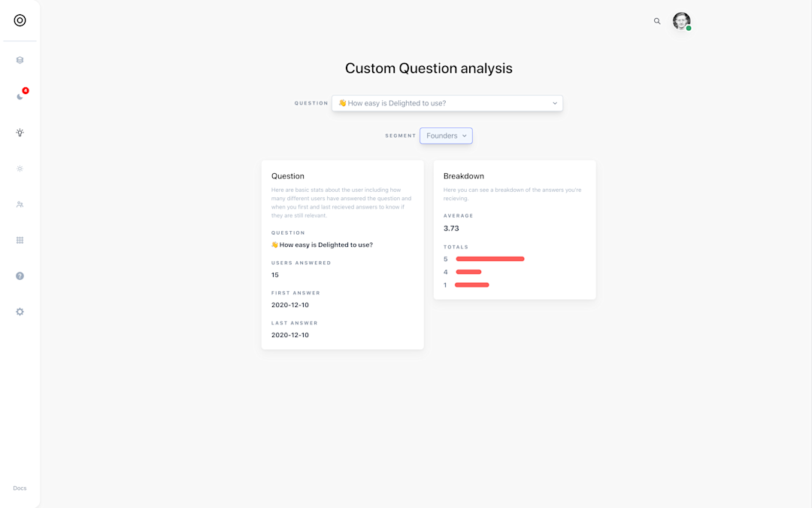Viewport: 812px width, 508px height.
Task: Open the stacked layers sidebar icon
Action: point(20,60)
